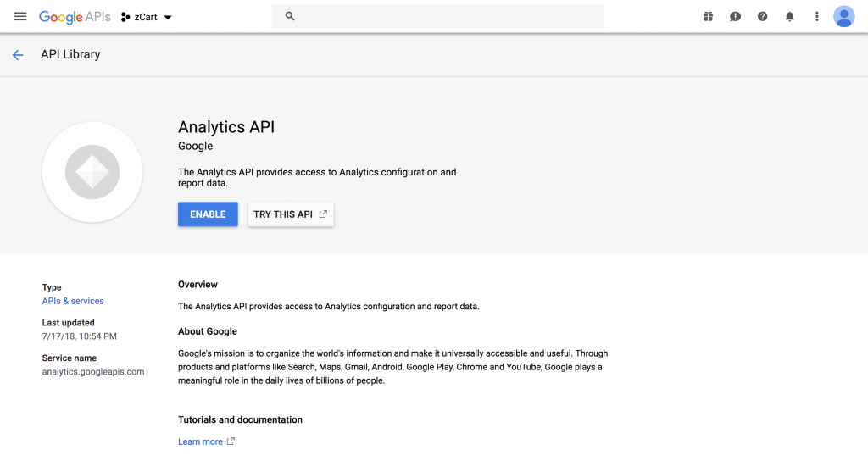Expand the zCart project selector dropdown
Image resolution: width=868 pixels, height=472 pixels.
pos(147,17)
